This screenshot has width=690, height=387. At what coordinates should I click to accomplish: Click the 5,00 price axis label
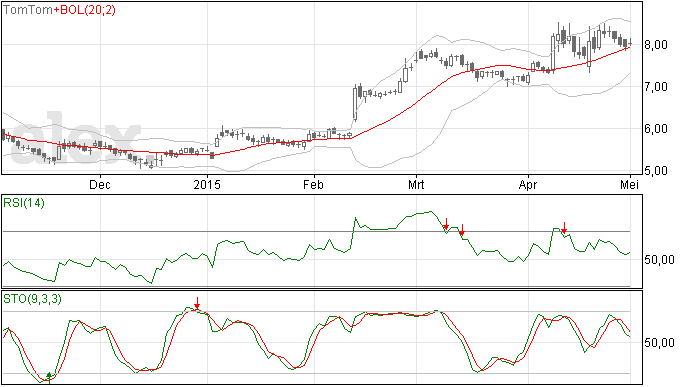click(x=656, y=171)
